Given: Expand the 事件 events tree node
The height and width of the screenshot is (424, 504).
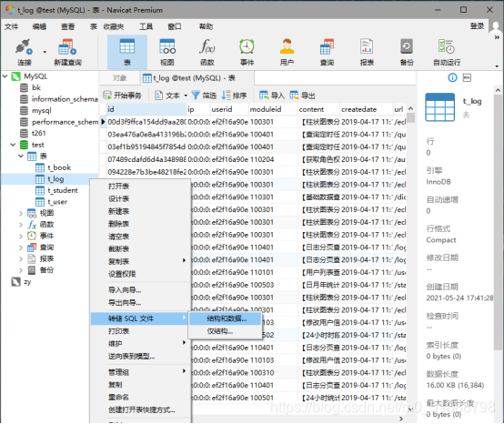Looking at the screenshot, I should 21,236.
